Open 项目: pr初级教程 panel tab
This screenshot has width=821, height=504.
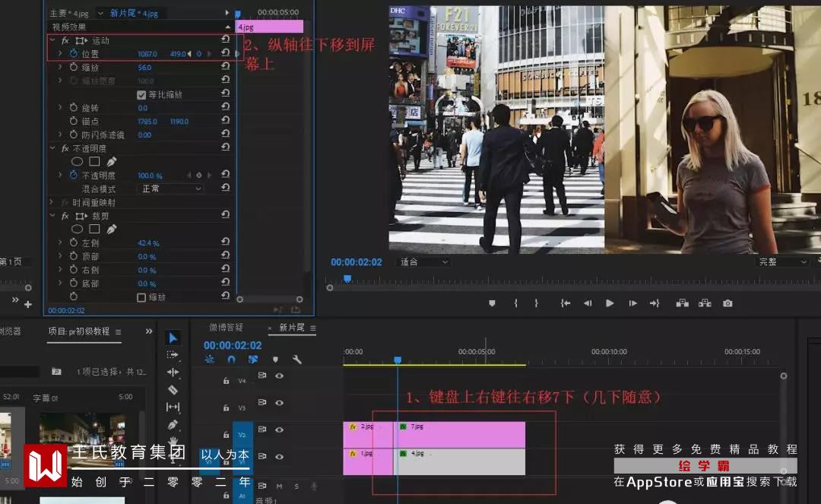point(79,331)
